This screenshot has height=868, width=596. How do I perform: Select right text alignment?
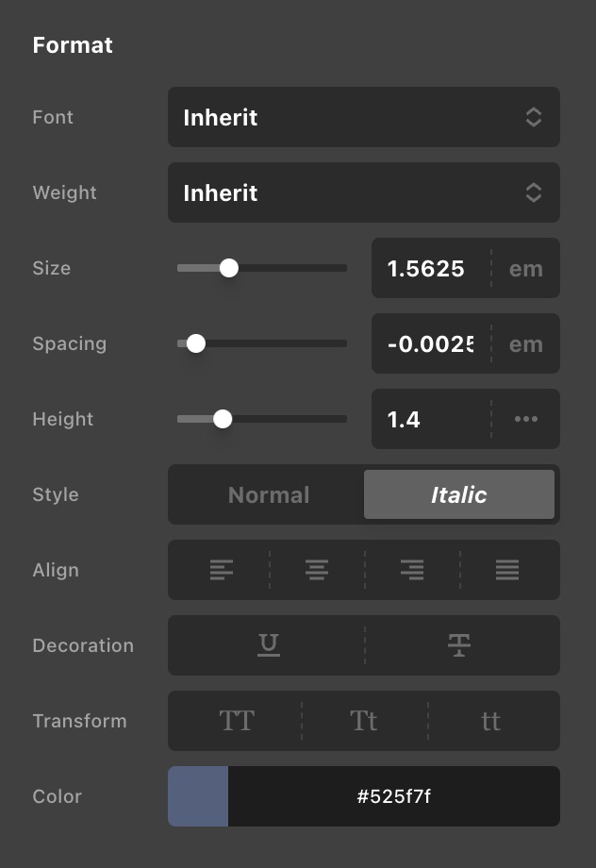(410, 570)
